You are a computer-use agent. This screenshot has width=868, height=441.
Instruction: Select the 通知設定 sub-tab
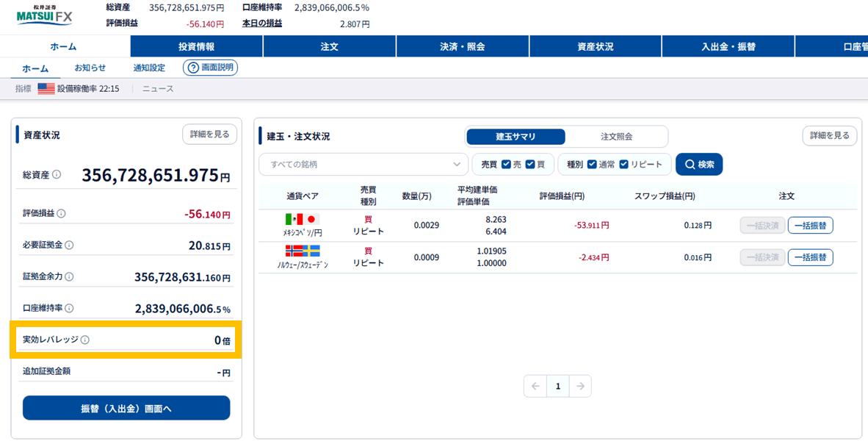(150, 68)
